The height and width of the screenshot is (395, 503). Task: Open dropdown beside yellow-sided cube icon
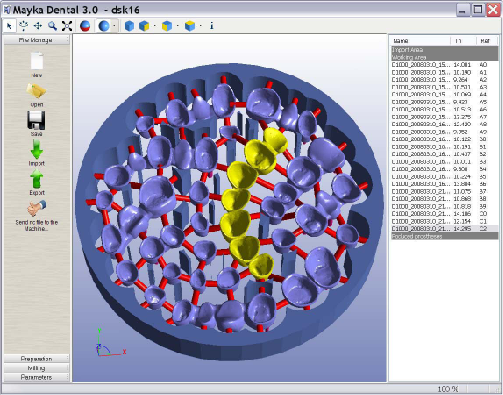(x=155, y=26)
